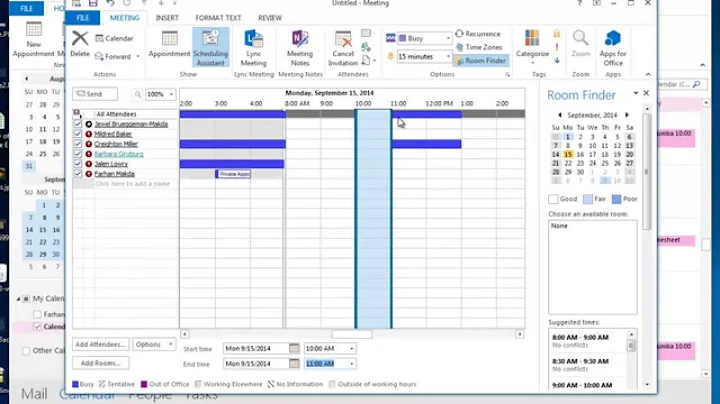Click the zoom magnifier beside 100%
The image size is (720, 404).
[138, 95]
